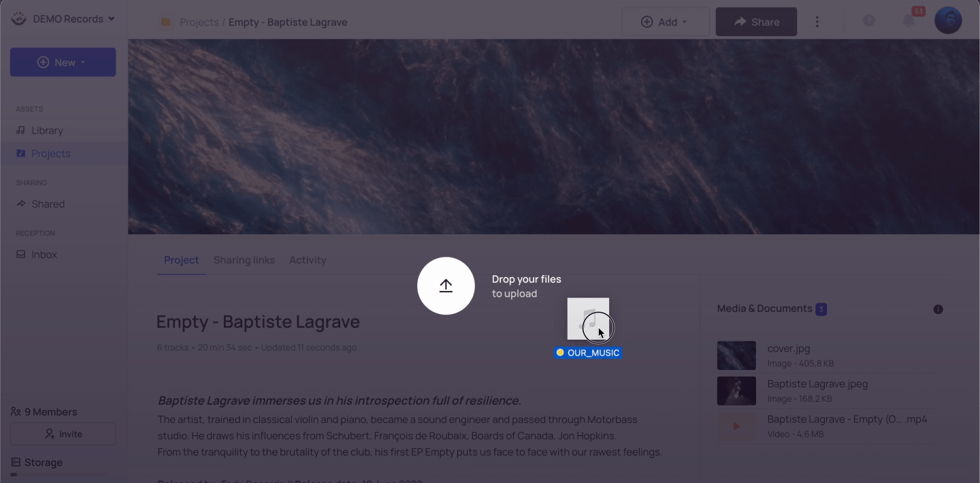
Task: Click the Members people icon
Action: pyautogui.click(x=16, y=411)
